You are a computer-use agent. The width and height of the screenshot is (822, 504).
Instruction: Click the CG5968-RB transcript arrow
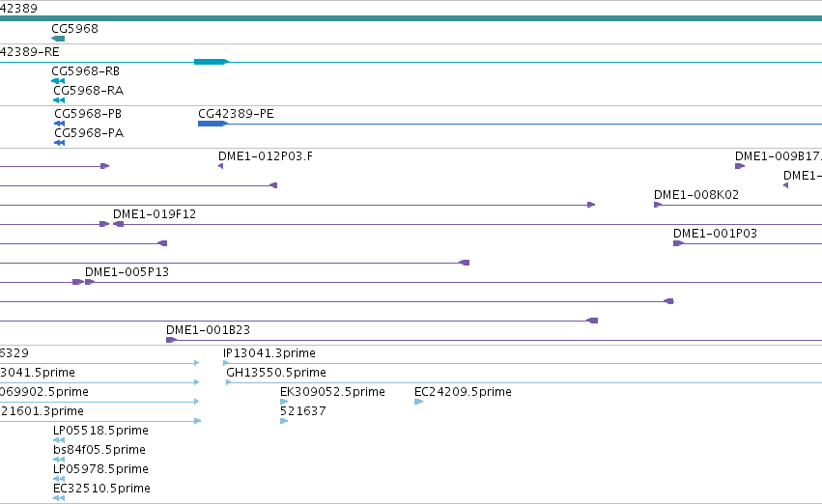point(58,81)
